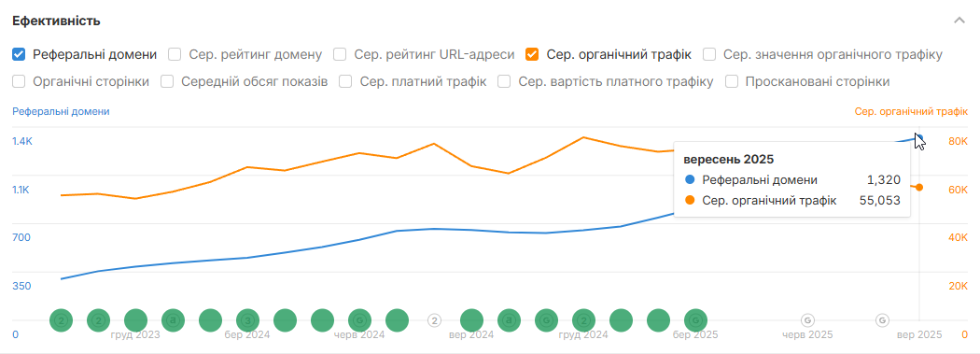This screenshot has height=354, width=980.
Task: Enable Сер. значення органічного трафіку checkbox
Action: [x=709, y=54]
